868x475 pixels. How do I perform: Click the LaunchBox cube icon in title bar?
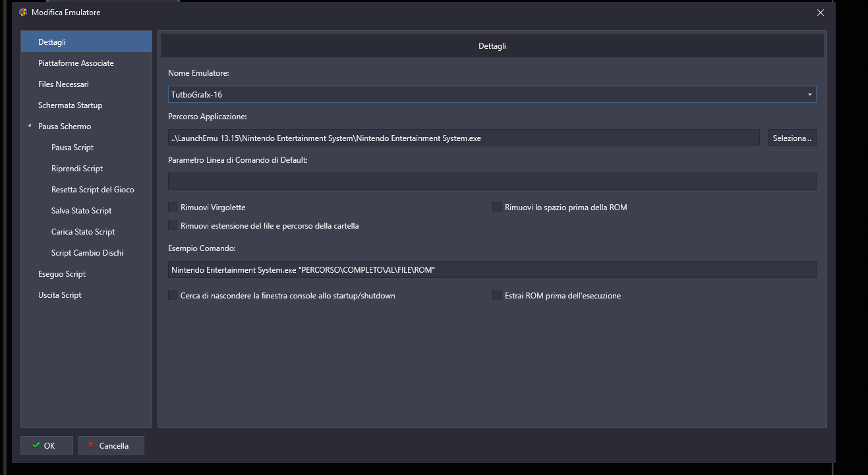coord(24,13)
